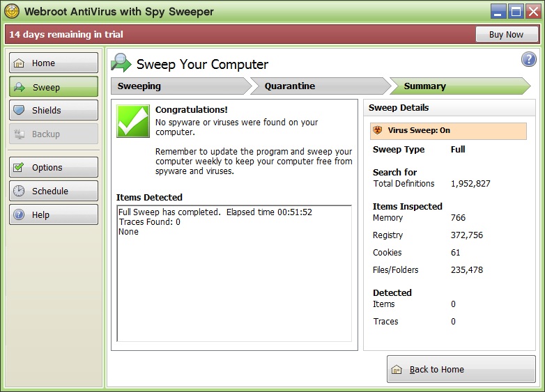The width and height of the screenshot is (545, 392).
Task: Click the Sweep Details panel header
Action: (x=450, y=108)
